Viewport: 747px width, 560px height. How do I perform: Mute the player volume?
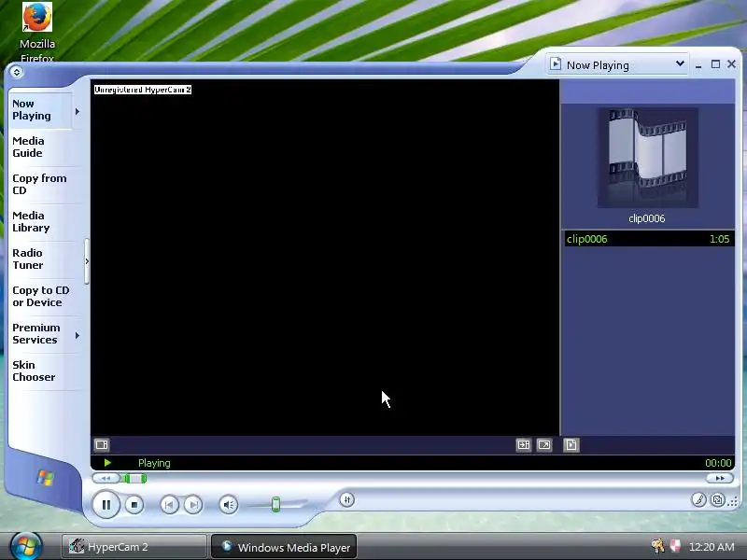point(229,505)
